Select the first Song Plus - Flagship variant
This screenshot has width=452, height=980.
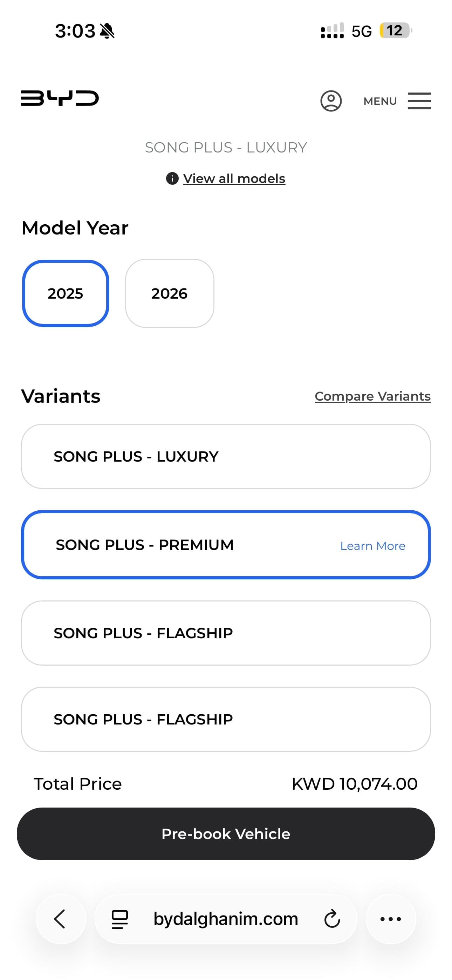pyautogui.click(x=226, y=633)
